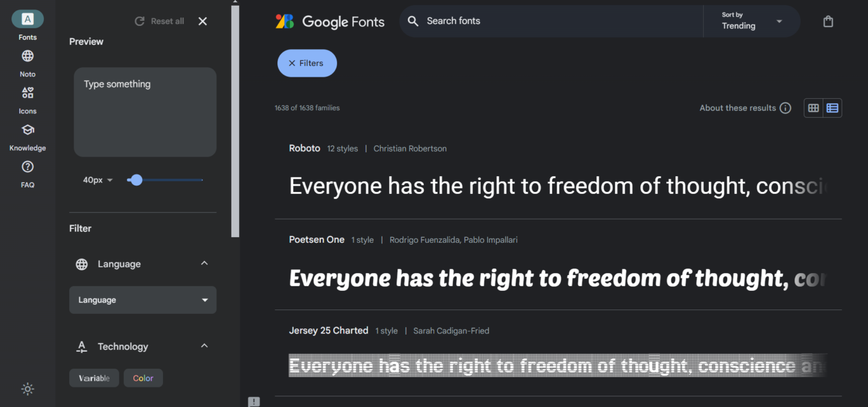Open the FAQ page

point(27,173)
